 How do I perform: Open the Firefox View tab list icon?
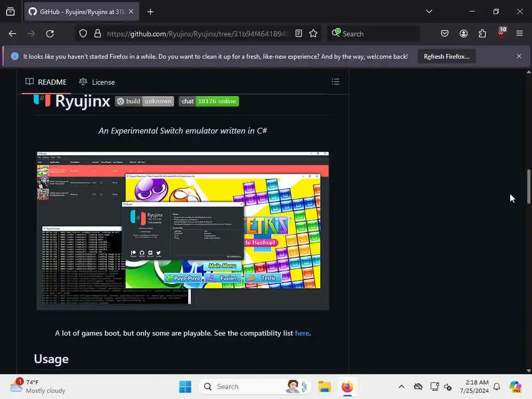[10, 12]
